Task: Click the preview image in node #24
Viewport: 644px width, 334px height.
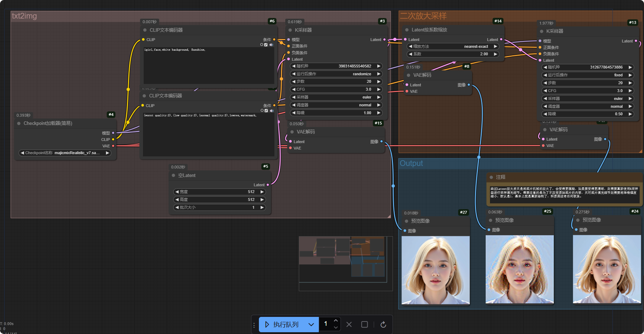Action: pos(607,269)
